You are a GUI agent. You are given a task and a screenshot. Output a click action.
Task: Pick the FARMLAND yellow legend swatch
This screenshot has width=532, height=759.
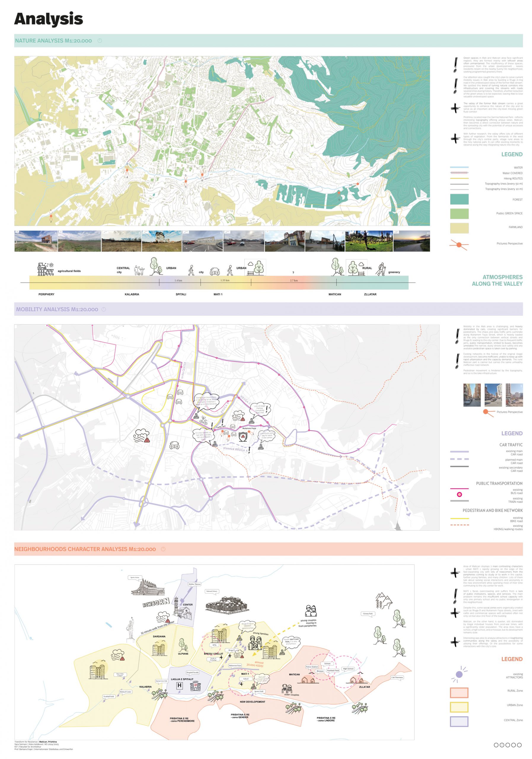tap(459, 228)
